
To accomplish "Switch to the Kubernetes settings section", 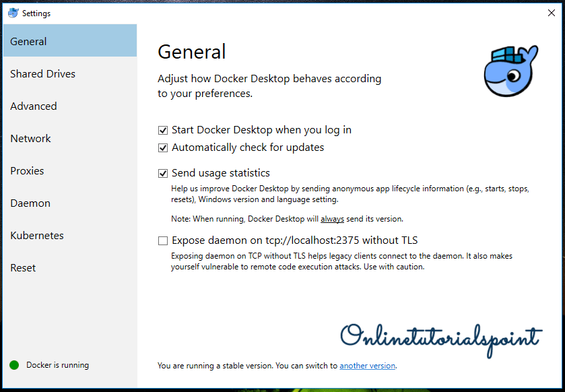I will pyautogui.click(x=37, y=236).
